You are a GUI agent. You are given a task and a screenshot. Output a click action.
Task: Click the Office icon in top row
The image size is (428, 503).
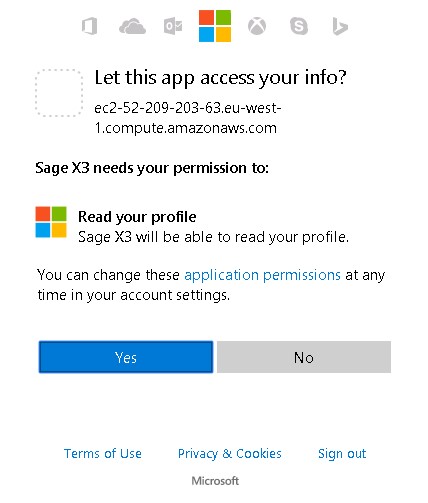[x=90, y=26]
